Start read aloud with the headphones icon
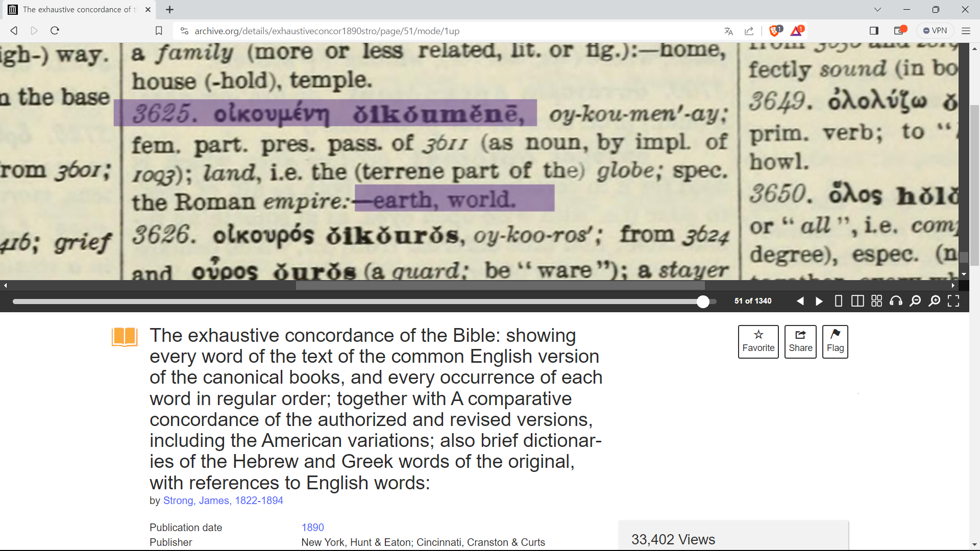This screenshot has height=551, width=980. (896, 301)
